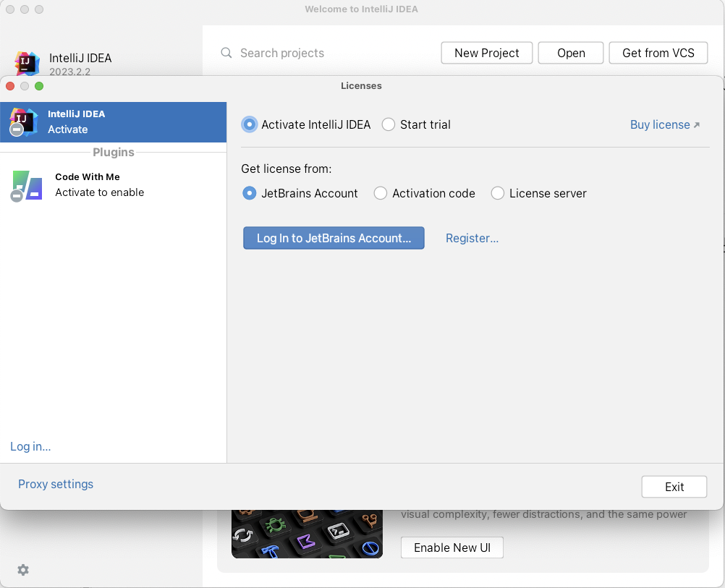Close the Licenses dialog with red button
Screen dimensions: 725x588
click(10, 86)
